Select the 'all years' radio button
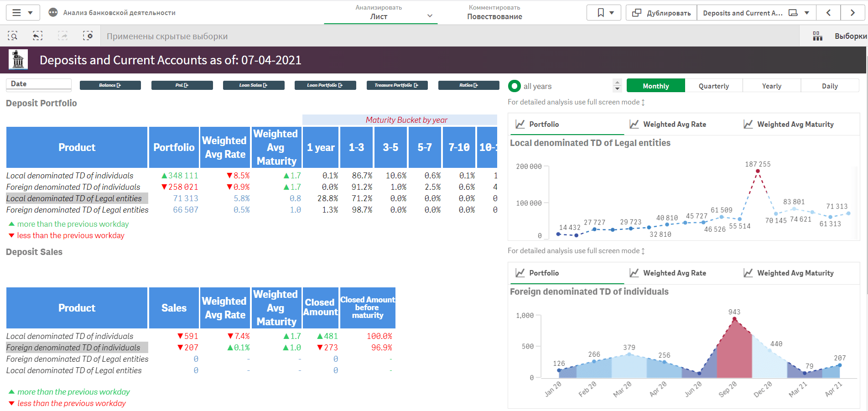Viewport: 868px width, 411px height. pyautogui.click(x=515, y=86)
